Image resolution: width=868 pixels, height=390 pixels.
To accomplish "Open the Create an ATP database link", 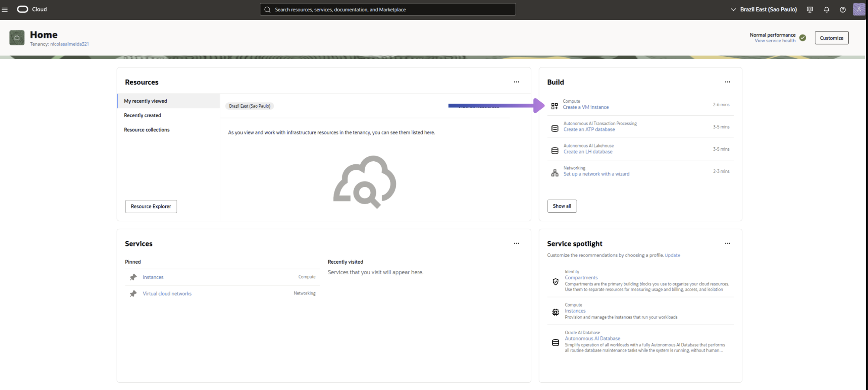I will (589, 129).
